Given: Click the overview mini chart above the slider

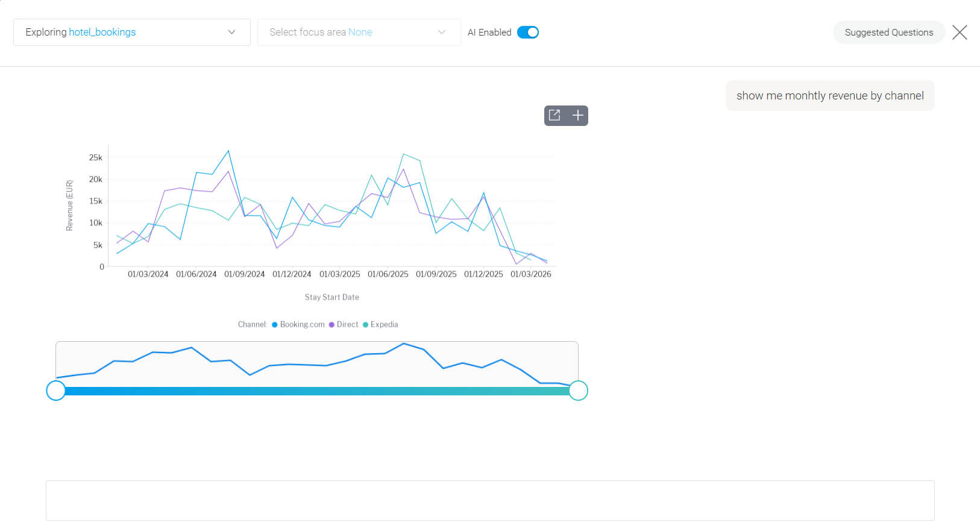Looking at the screenshot, I should click(317, 364).
